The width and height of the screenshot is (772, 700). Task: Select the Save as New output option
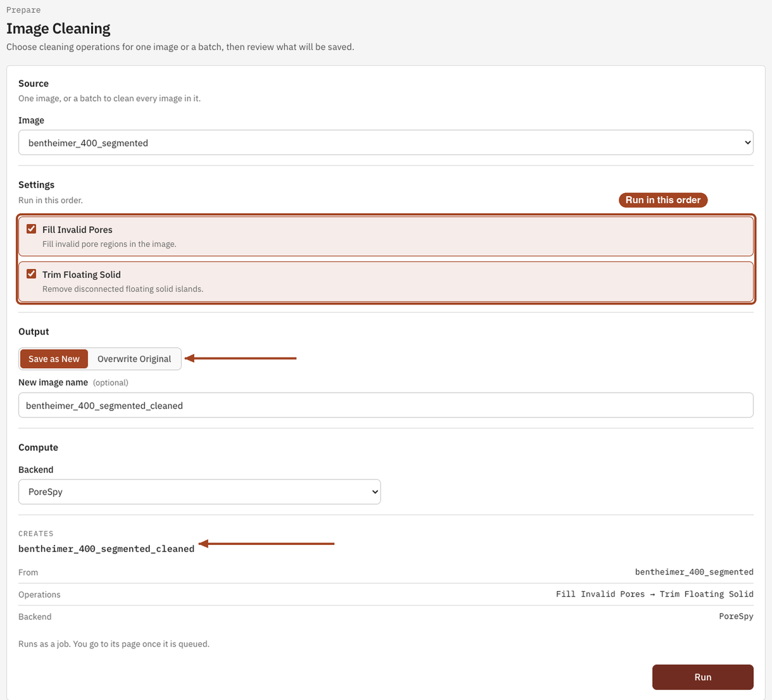point(54,359)
